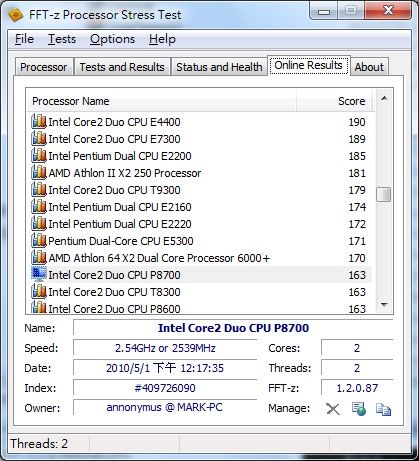Click the chart icon beside Core2 Duo T8300
419x461 pixels.
click(39, 292)
